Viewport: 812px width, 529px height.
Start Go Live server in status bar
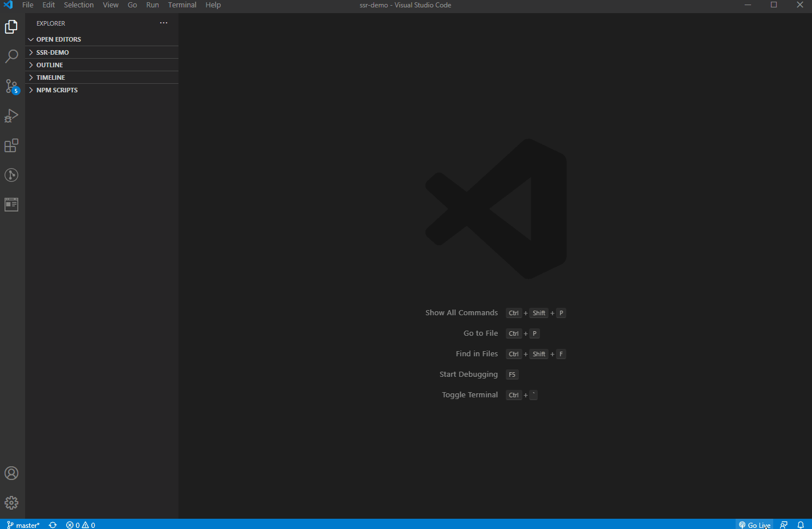[754, 525]
